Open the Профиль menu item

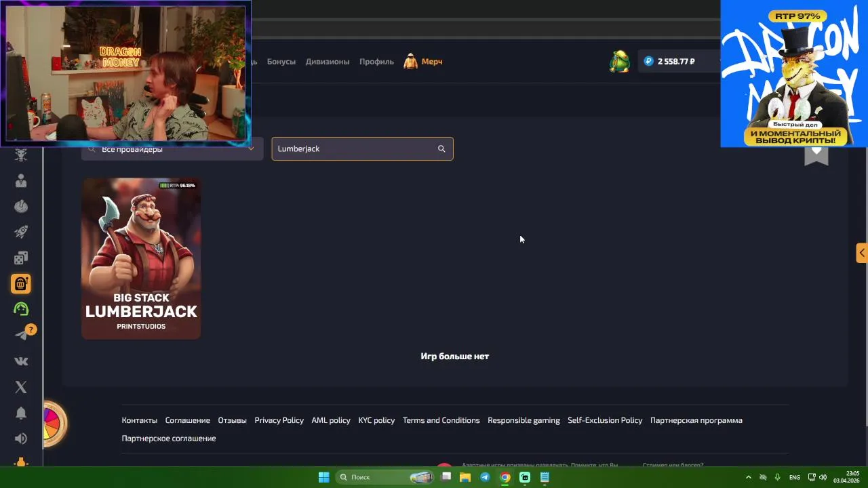tap(376, 62)
